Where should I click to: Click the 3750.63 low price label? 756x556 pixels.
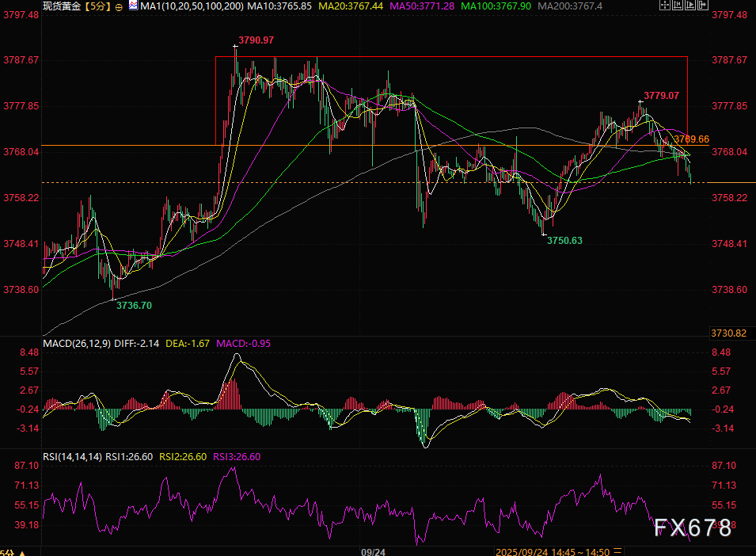coord(564,240)
